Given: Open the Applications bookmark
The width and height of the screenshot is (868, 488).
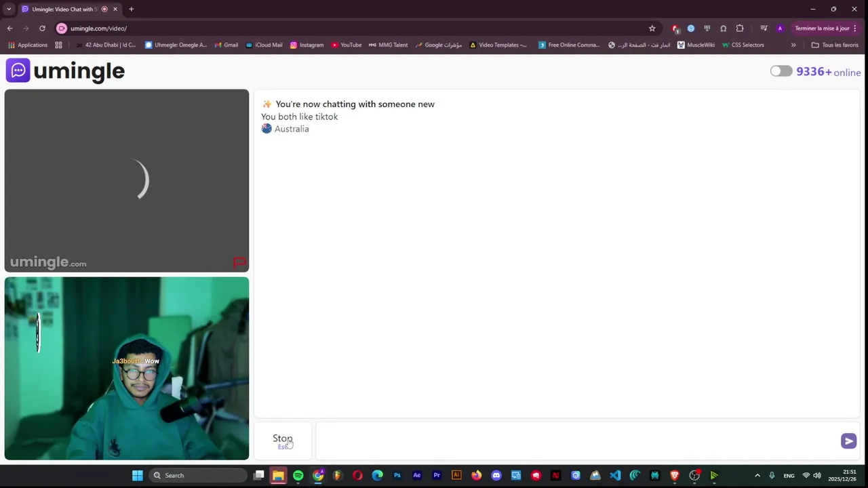Looking at the screenshot, I should click(28, 45).
